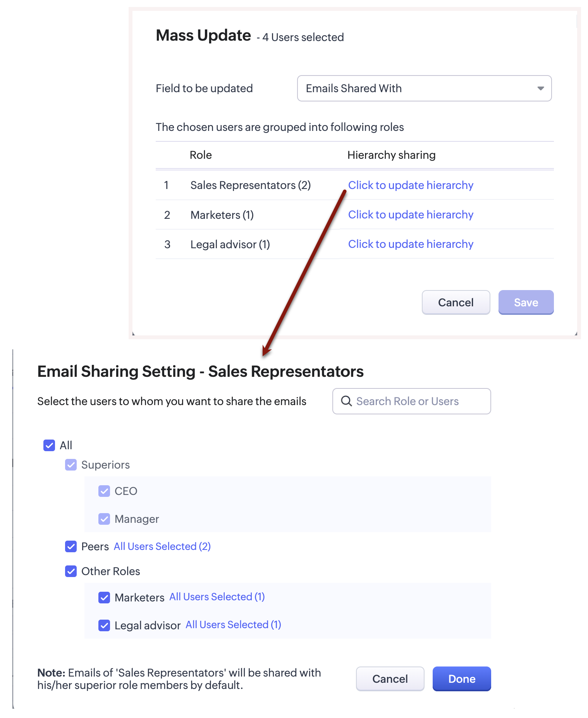This screenshot has width=588, height=718.
Task: Uncheck the Other Roles checkbox
Action: 71,571
